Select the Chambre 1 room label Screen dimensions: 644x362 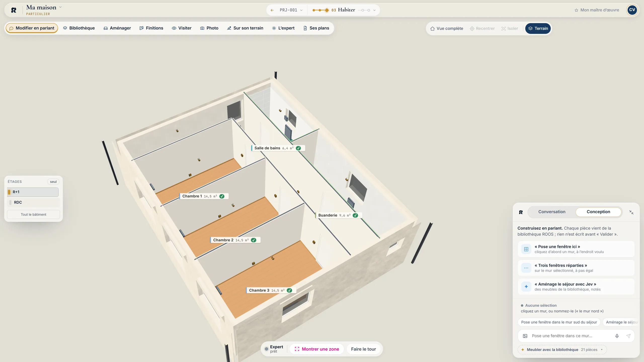click(204, 196)
